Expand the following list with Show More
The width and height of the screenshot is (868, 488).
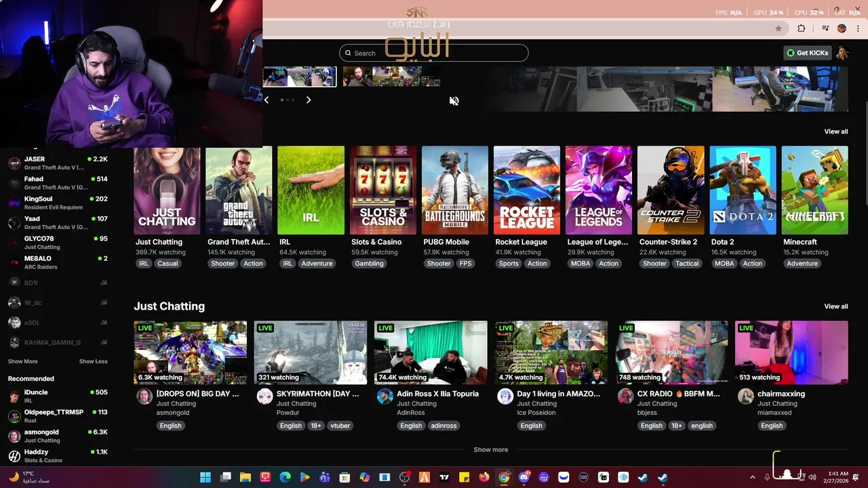22,361
